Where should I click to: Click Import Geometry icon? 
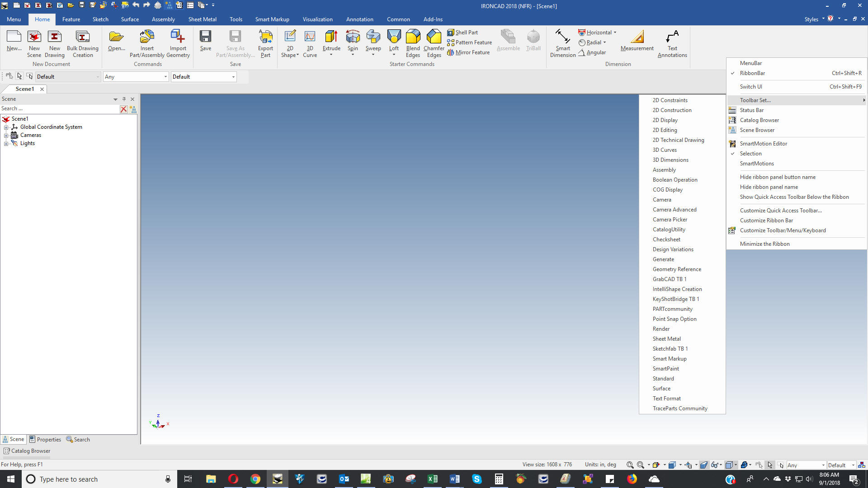[x=178, y=44]
